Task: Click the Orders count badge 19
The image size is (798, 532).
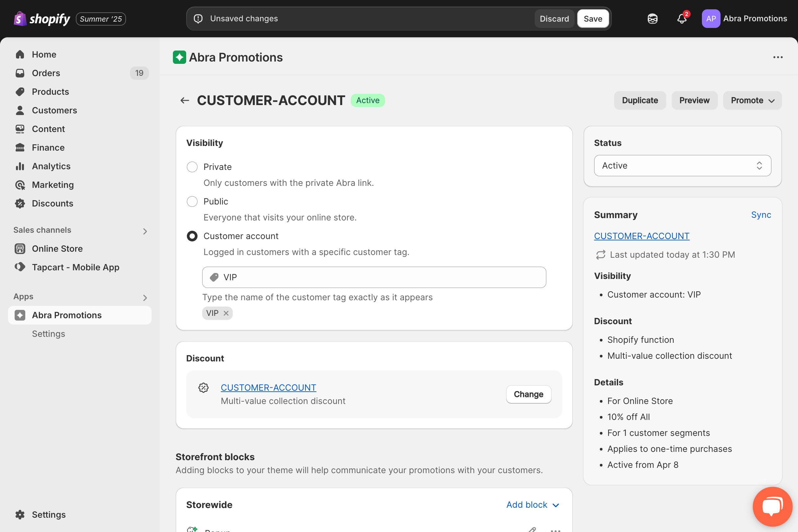Action: pos(139,73)
